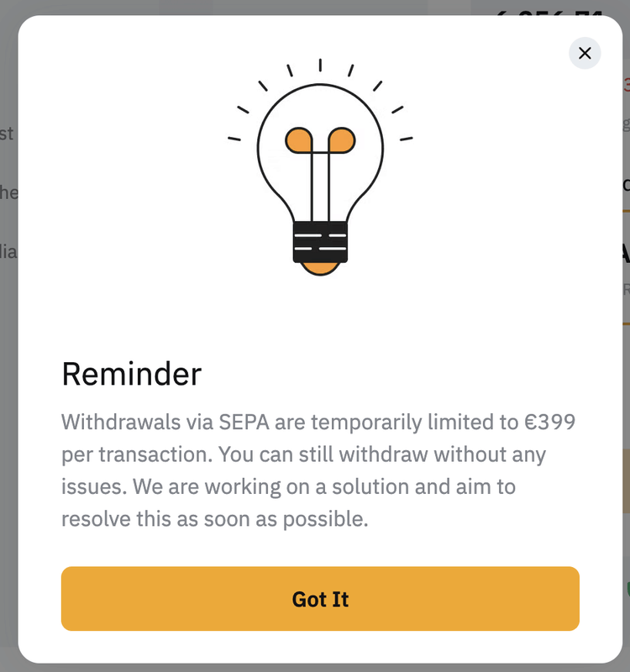Click the orange tip under the bulb base

320,267
